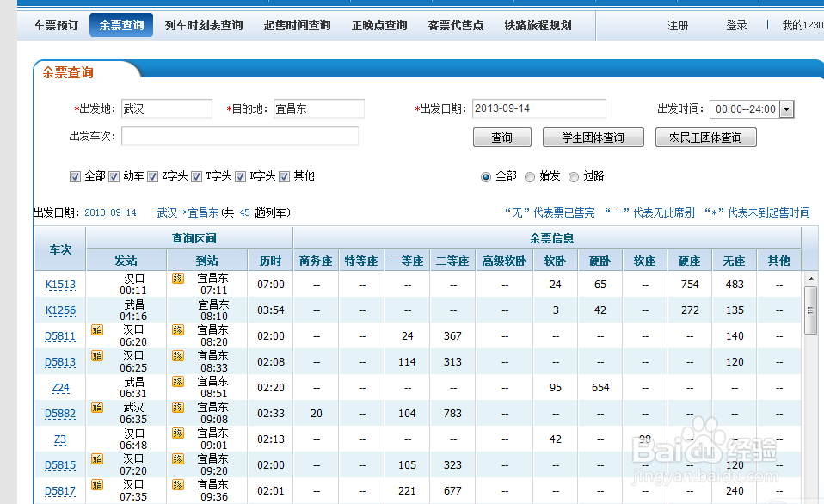Click the 终 terminal icon in D5815 row
The image size is (824, 504).
[x=178, y=458]
